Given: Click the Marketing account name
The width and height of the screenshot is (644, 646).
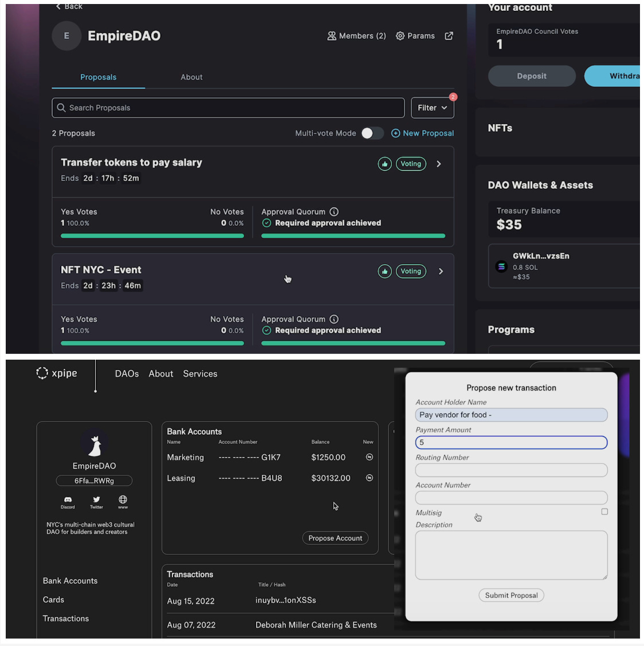Looking at the screenshot, I should pyautogui.click(x=185, y=458).
